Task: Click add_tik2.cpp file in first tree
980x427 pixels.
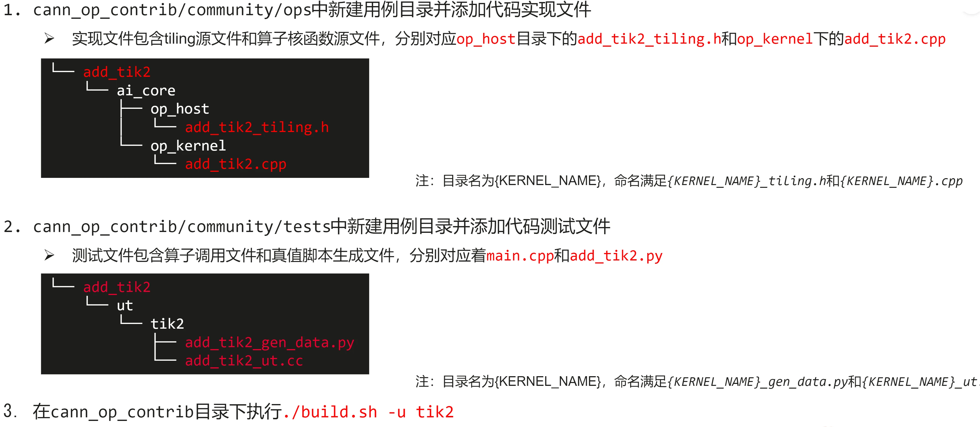Action: (x=235, y=164)
